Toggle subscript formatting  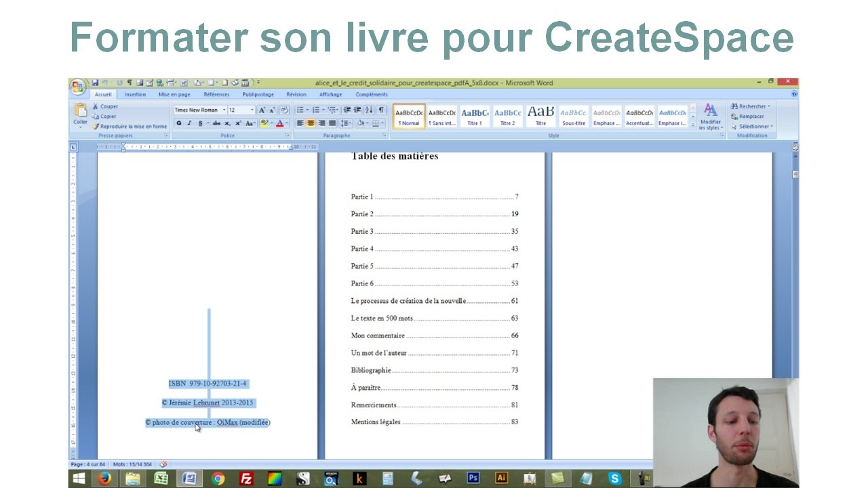[x=227, y=123]
